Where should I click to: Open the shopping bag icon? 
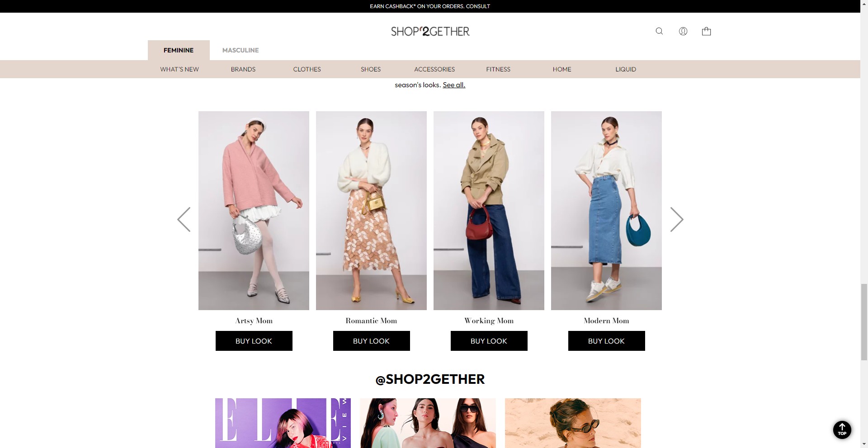tap(706, 31)
